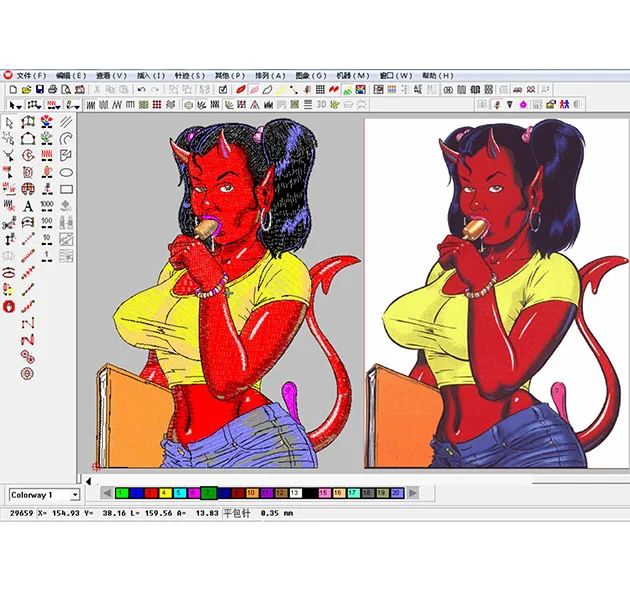Toggle the pink hatched stitch view button
630x591 pixels.
pyautogui.click(x=254, y=90)
